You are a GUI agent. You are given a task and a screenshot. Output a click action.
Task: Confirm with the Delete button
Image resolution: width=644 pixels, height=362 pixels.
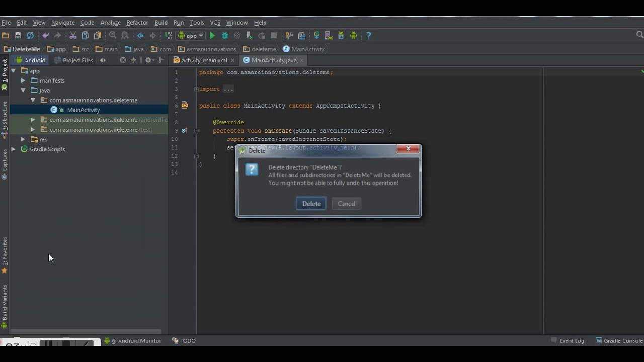point(311,204)
